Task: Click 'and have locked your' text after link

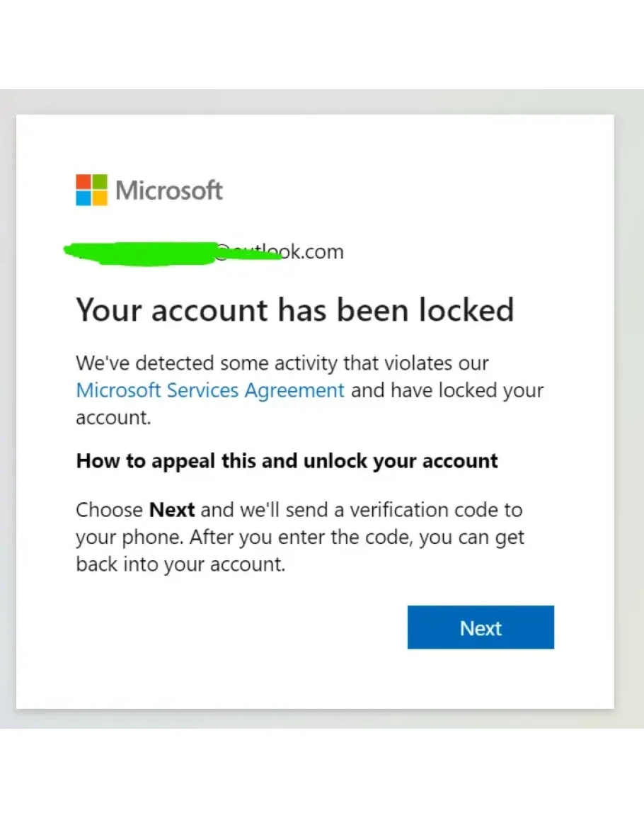Action: point(447,390)
